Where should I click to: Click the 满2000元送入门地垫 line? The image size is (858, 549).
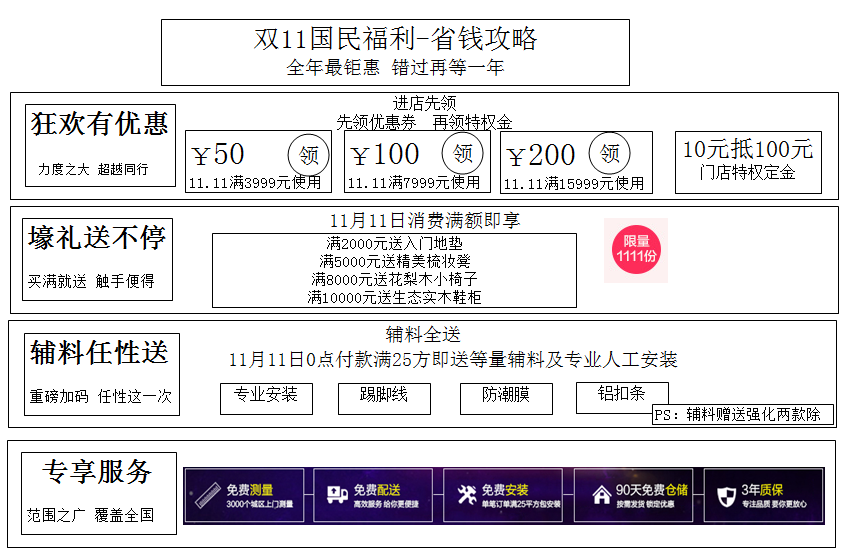click(x=394, y=243)
